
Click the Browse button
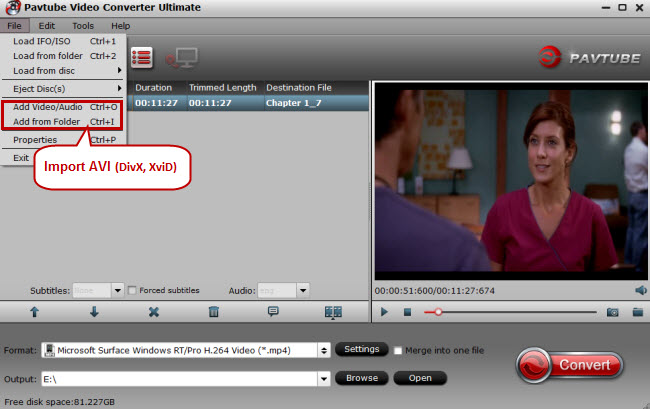tap(361, 378)
